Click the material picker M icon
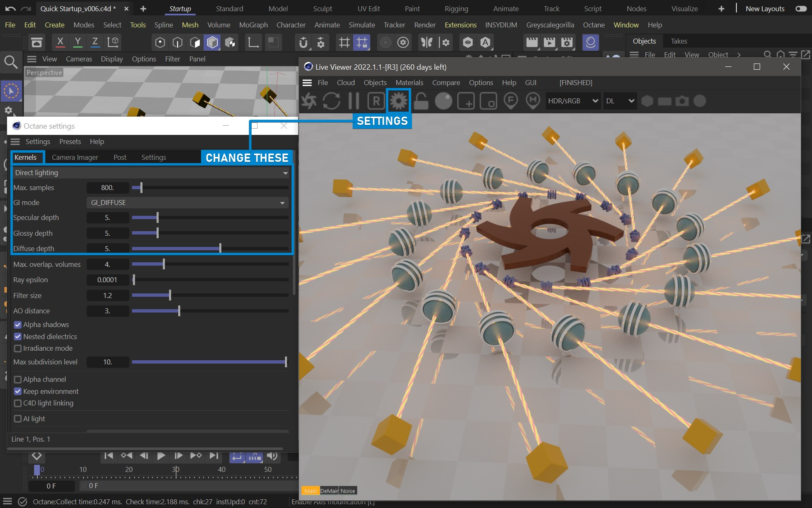The height and width of the screenshot is (508, 812). 533,101
